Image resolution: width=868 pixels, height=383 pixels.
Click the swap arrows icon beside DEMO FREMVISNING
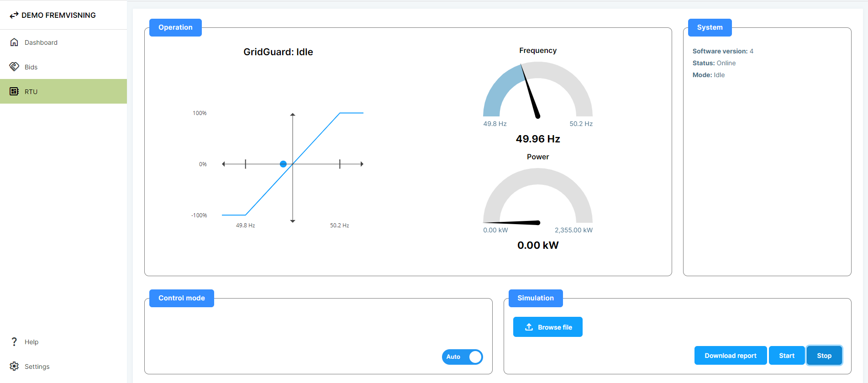(14, 15)
